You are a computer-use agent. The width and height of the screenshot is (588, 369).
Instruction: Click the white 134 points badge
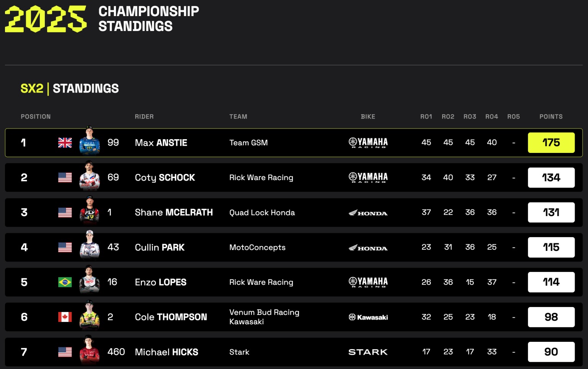551,177
